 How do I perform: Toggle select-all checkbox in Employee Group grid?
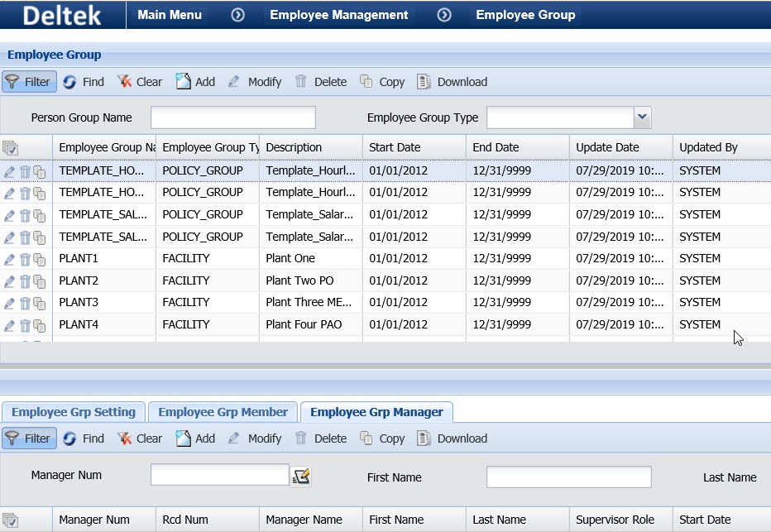(x=11, y=148)
